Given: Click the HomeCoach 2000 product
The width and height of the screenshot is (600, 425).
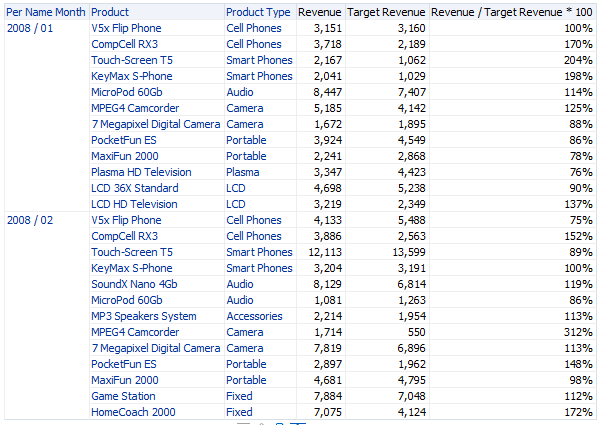Looking at the screenshot, I should tap(133, 412).
